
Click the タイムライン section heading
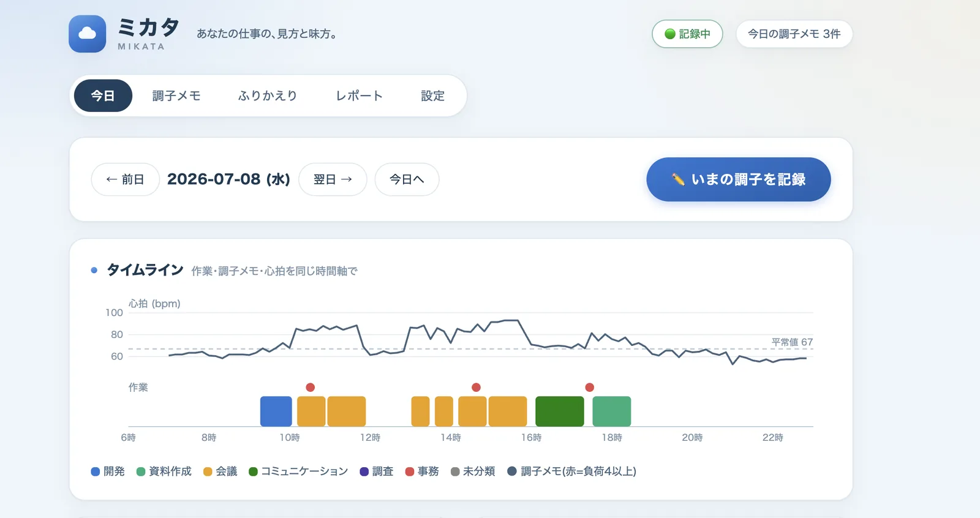coord(145,270)
